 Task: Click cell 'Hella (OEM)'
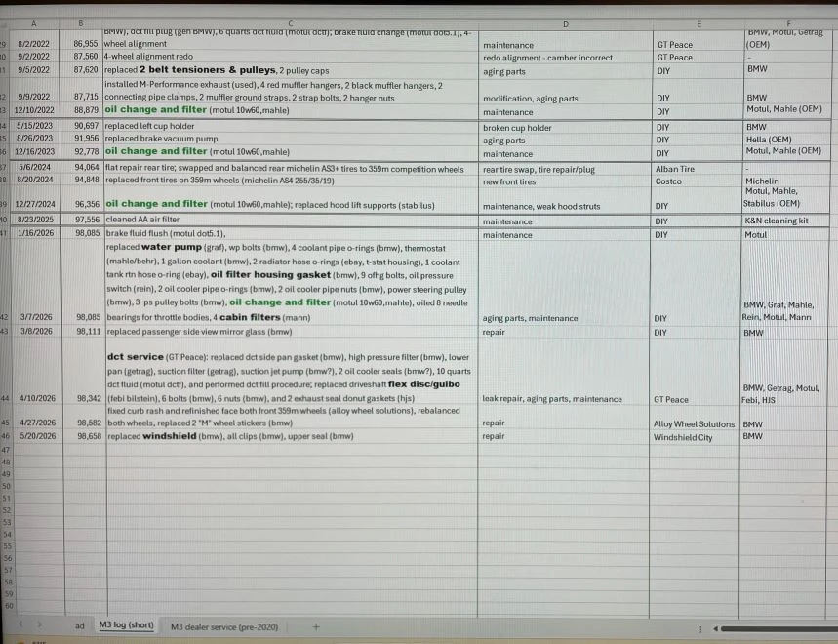785,140
